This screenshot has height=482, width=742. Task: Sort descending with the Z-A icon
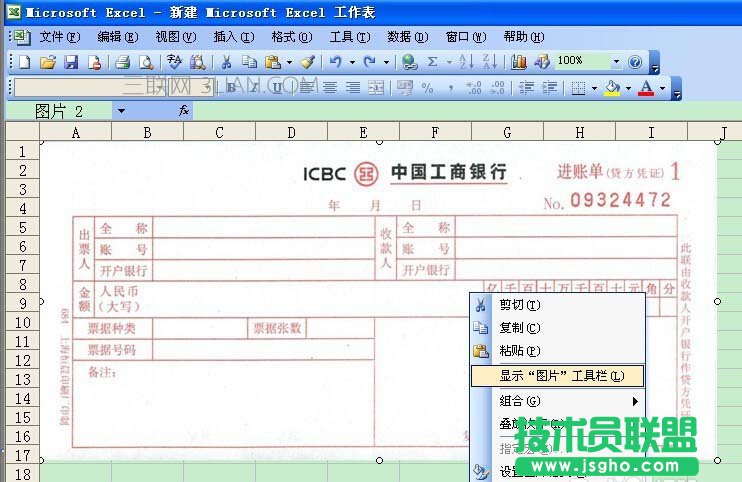point(489,62)
